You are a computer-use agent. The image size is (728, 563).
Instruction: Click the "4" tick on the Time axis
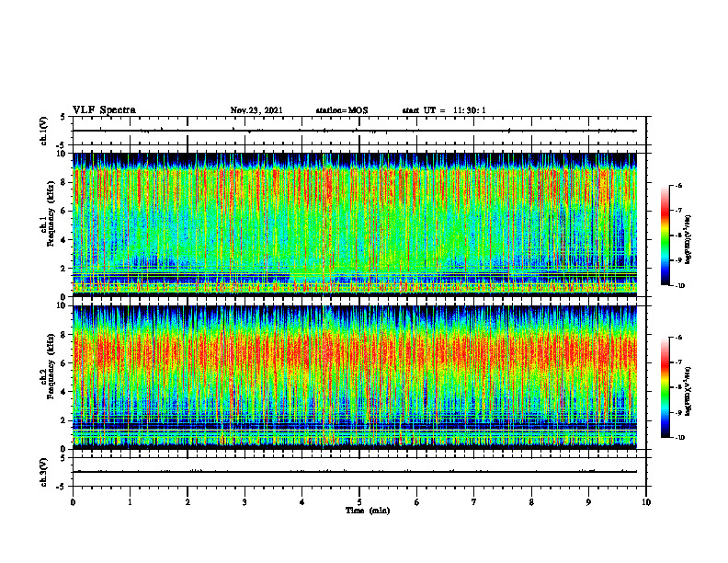[302, 502]
